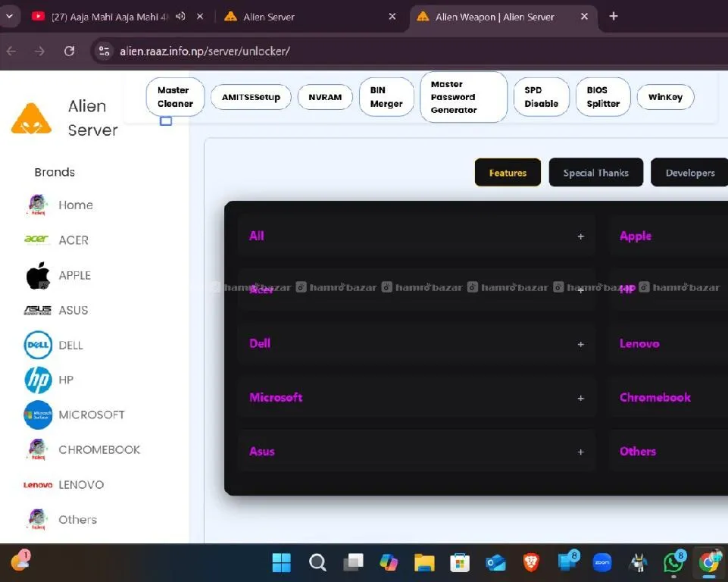Expand the All accordion section
This screenshot has height=582, width=728.
[580, 236]
